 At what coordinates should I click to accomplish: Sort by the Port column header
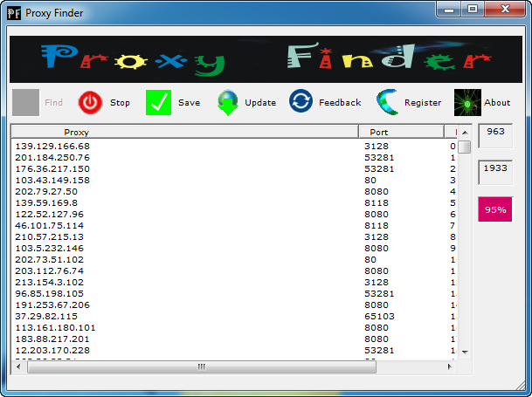(x=401, y=132)
